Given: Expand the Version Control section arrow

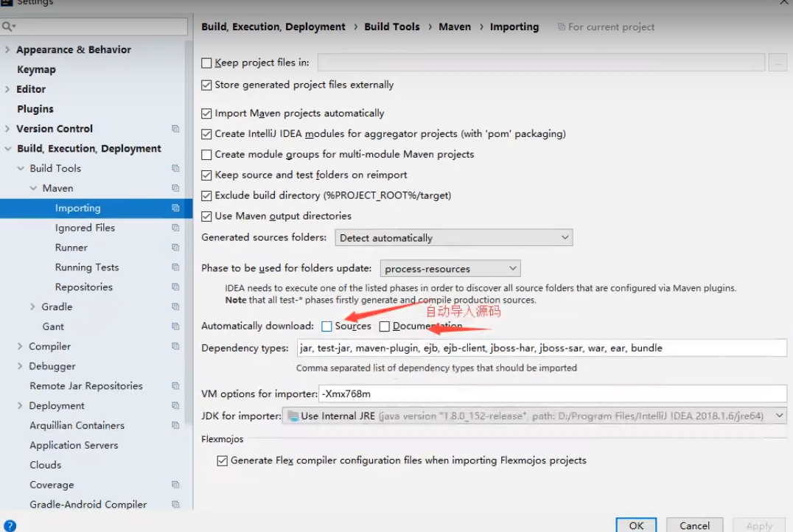Looking at the screenshot, I should pos(7,128).
